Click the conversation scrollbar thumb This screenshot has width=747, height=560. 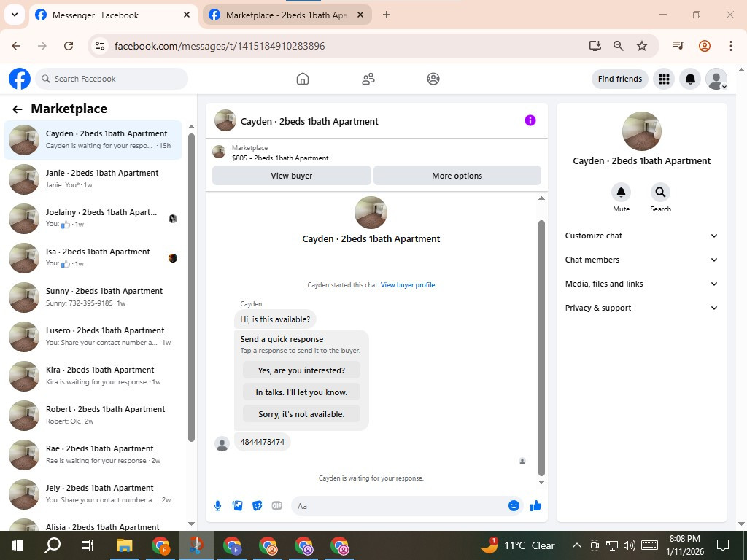541,348
